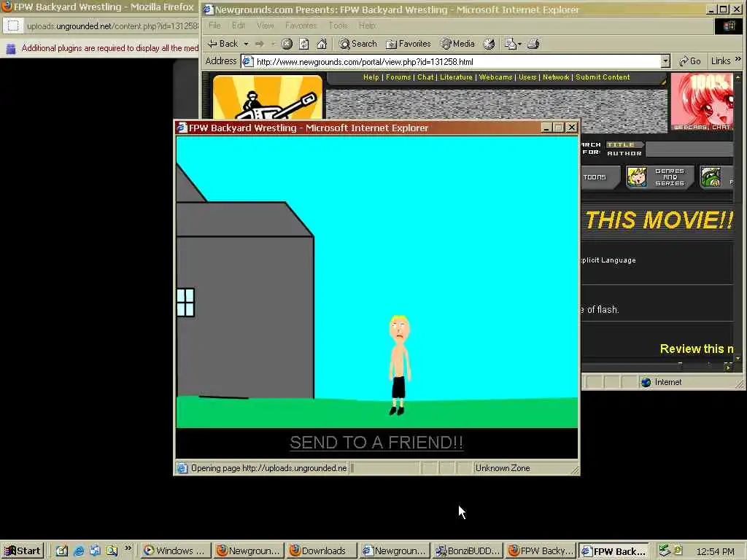The width and height of the screenshot is (747, 560).
Task: Click the Windows flag throbber icon in IE
Action: point(729,26)
